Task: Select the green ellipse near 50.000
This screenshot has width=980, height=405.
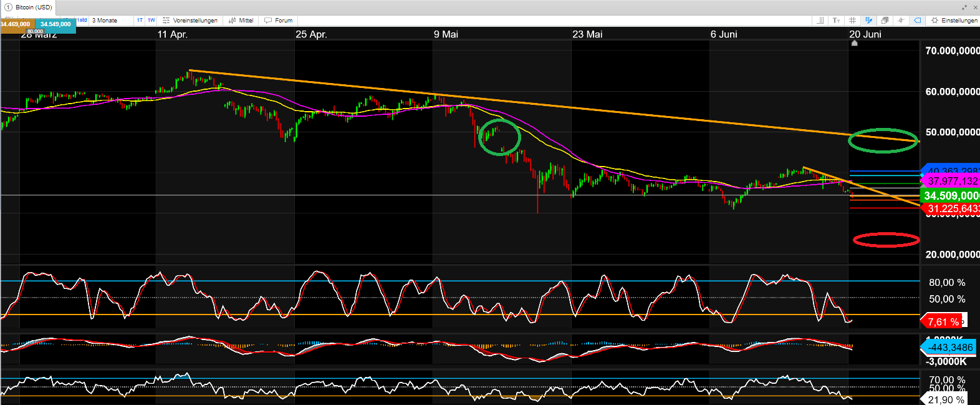Action: 883,140
